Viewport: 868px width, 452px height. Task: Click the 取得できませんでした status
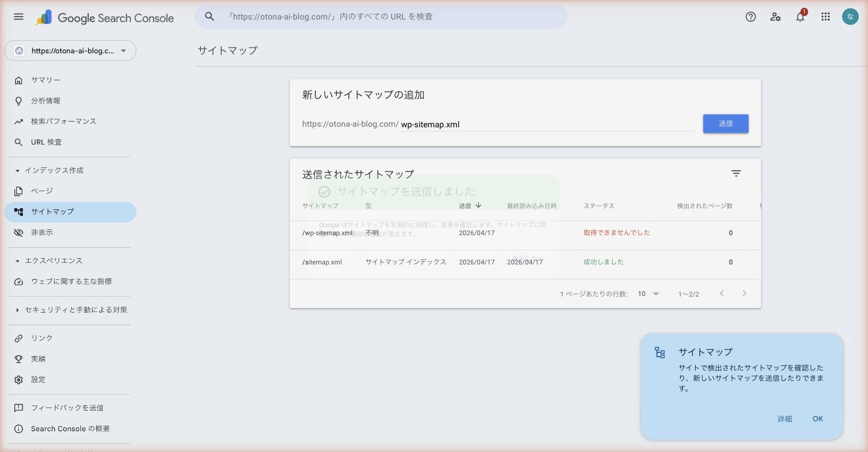coord(617,233)
